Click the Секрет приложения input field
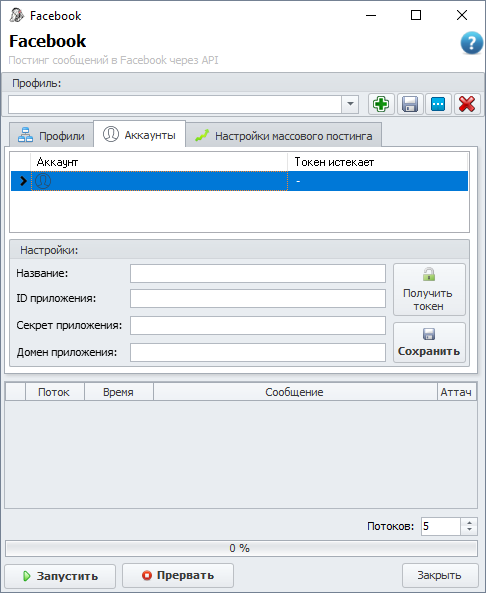This screenshot has height=593, width=486. pyautogui.click(x=258, y=326)
